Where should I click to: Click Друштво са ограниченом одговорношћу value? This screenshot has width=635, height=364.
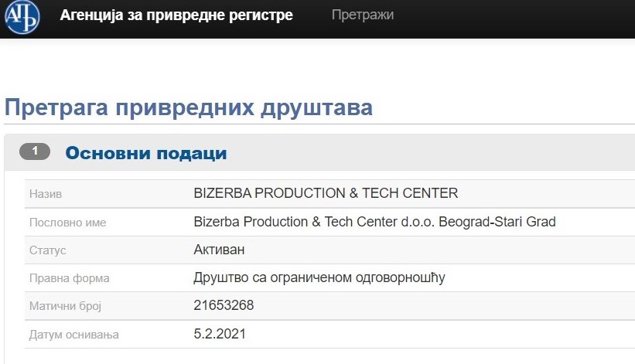coord(319,277)
